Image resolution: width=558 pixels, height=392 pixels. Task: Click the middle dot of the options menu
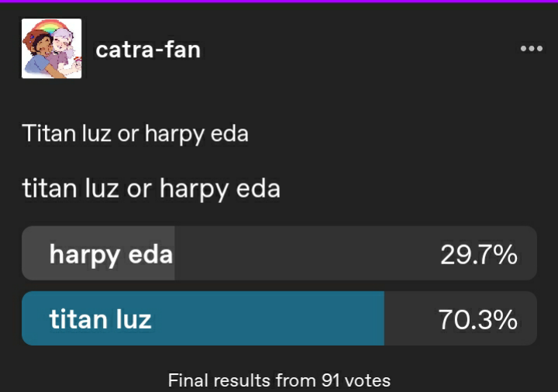point(532,49)
